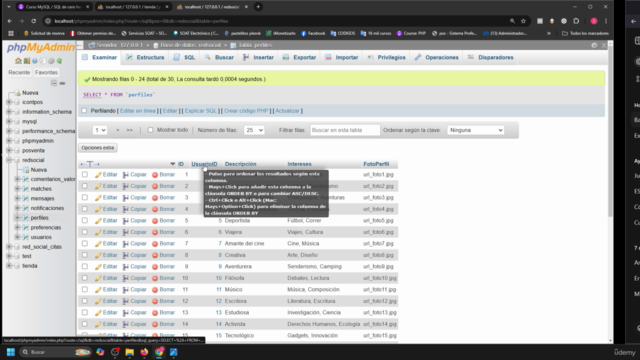This screenshot has height=360, width=640.
Task: Click the full texts arrows toggle icon
Action: tap(90, 164)
